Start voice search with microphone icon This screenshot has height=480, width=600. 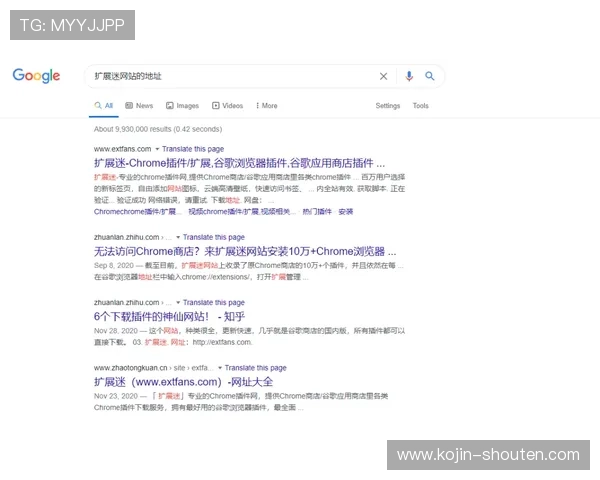409,76
